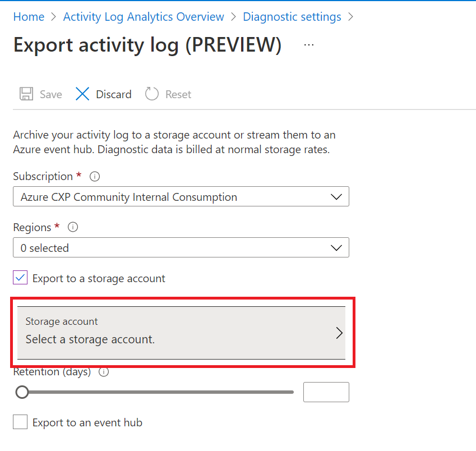Viewport: 476px width, 451px height.
Task: Click the Storage account chevron arrow
Action: click(339, 333)
